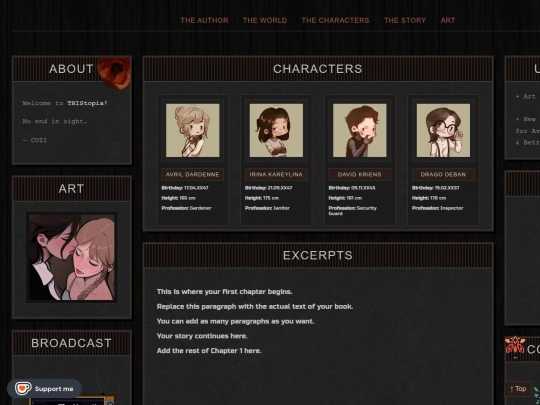Click David's 'Height: 181 cm' line

(345, 198)
